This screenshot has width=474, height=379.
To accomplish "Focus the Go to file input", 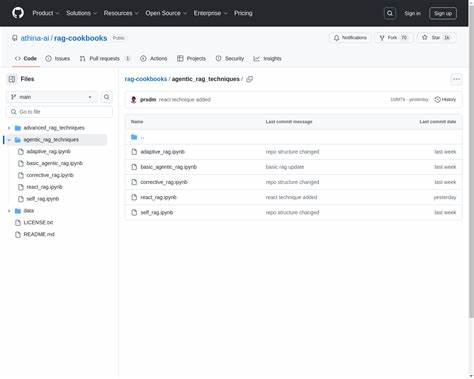I will 60,112.
